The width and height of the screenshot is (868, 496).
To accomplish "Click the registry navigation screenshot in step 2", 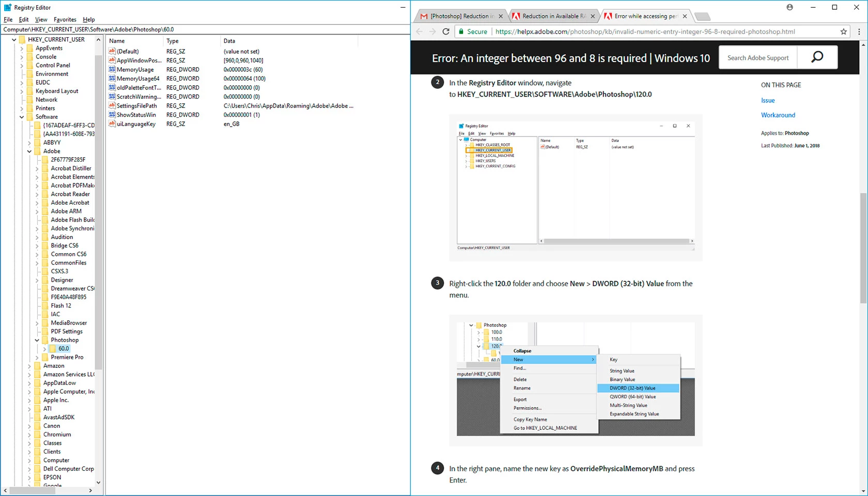I will (x=576, y=188).
